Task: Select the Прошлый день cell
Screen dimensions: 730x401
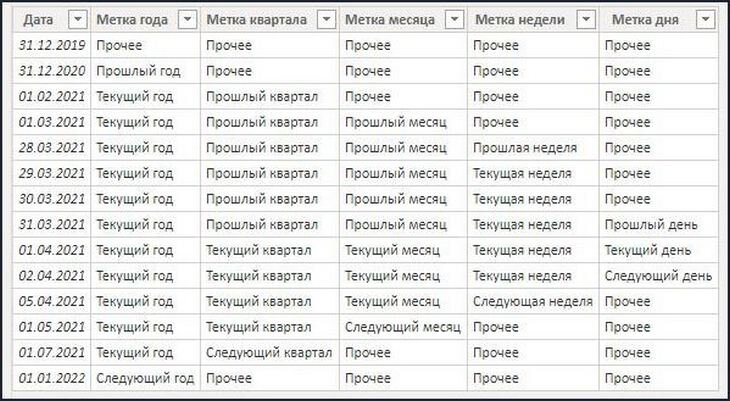Action: tap(659, 225)
